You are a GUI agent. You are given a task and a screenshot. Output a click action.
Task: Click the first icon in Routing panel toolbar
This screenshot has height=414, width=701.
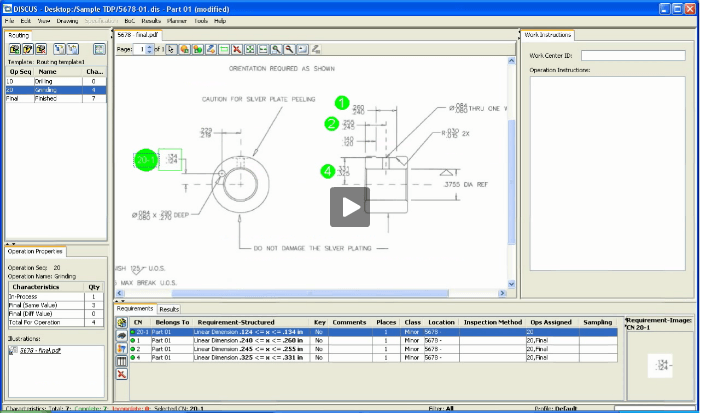(14, 48)
